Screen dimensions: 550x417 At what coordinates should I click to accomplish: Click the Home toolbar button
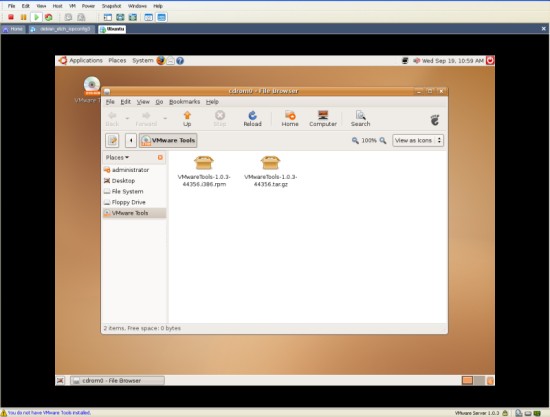point(290,119)
